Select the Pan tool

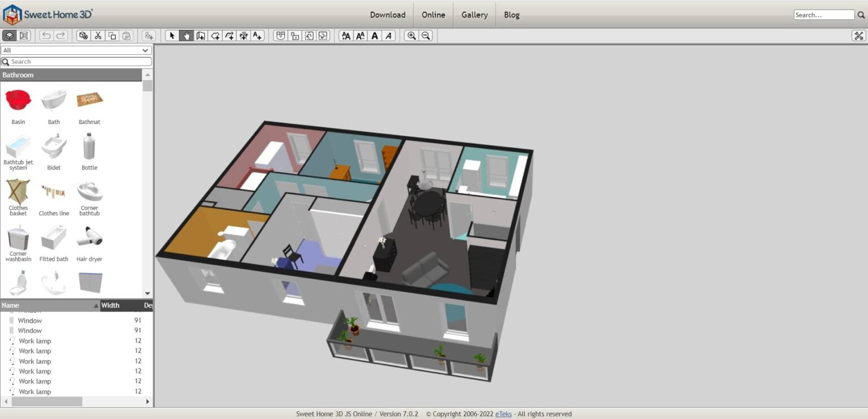tap(186, 35)
